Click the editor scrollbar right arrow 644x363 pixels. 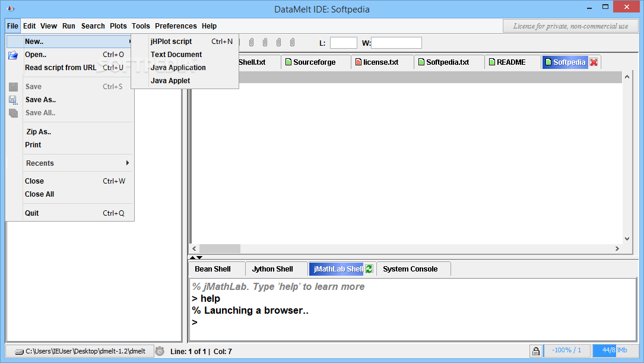click(617, 249)
